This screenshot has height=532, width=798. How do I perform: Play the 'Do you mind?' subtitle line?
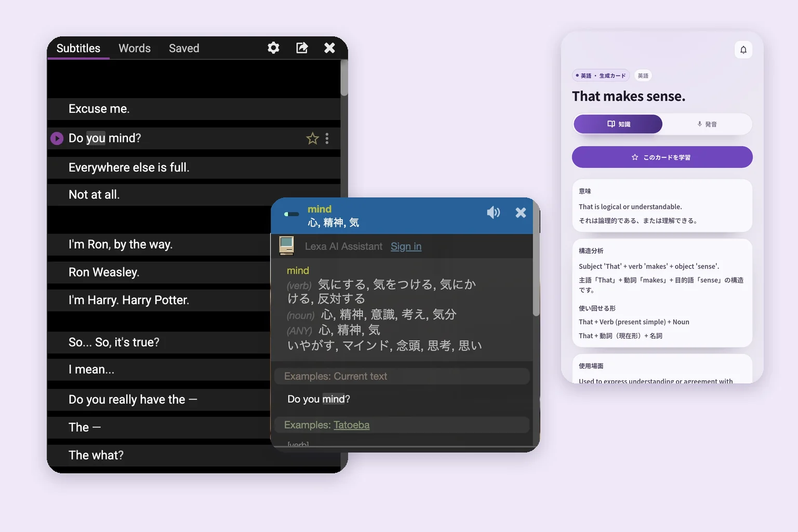pyautogui.click(x=57, y=139)
